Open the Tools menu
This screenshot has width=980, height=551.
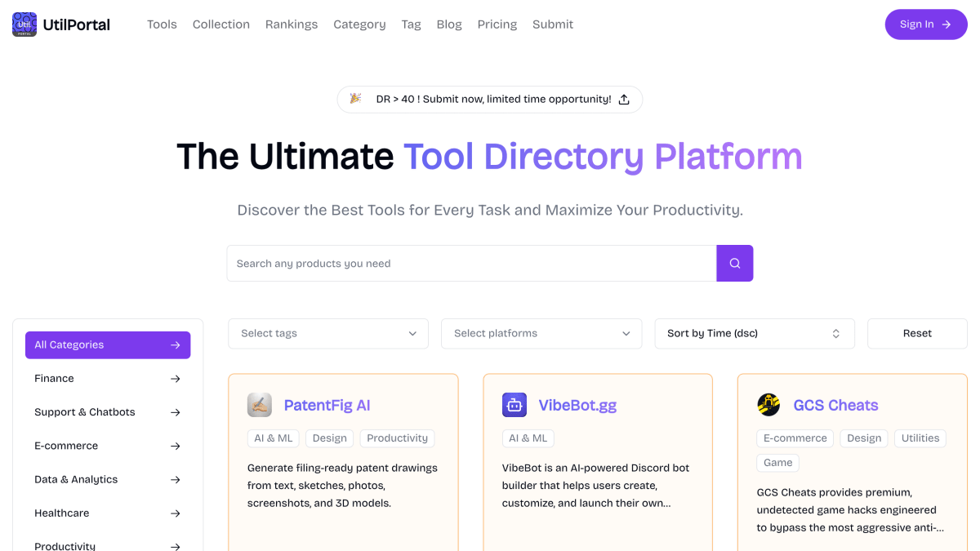pos(162,24)
